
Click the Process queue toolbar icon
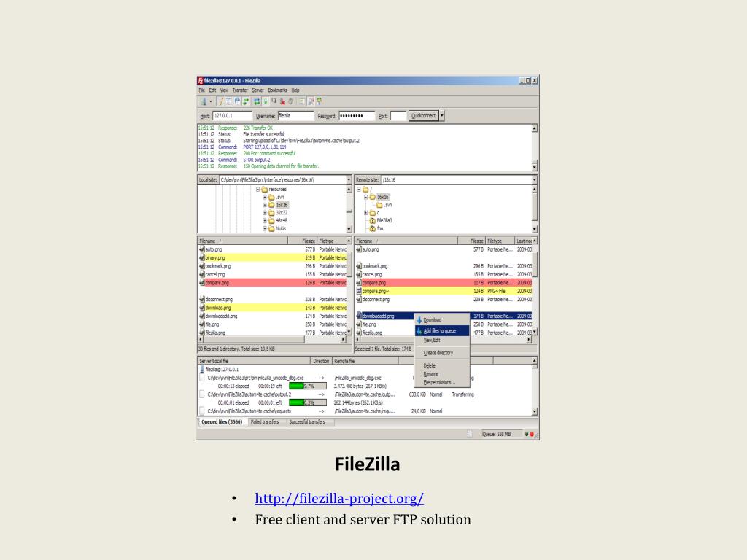tap(266, 101)
